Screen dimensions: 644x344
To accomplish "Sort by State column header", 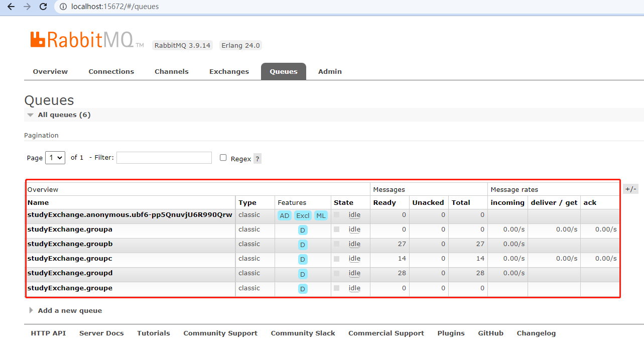I will [x=344, y=203].
